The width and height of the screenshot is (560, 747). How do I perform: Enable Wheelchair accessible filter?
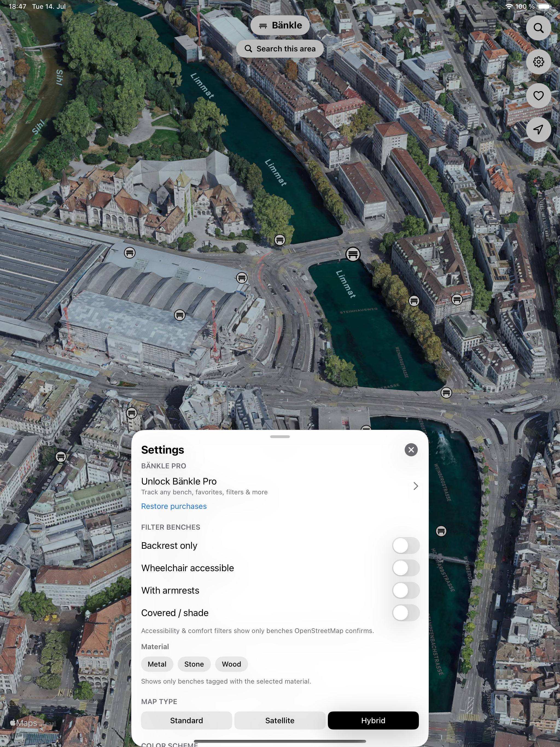[406, 568]
